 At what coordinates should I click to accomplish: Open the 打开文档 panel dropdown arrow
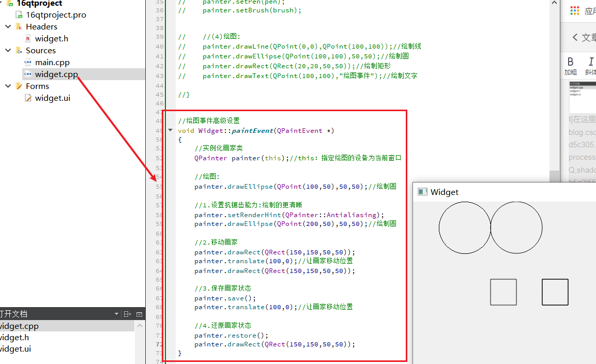pos(116,313)
